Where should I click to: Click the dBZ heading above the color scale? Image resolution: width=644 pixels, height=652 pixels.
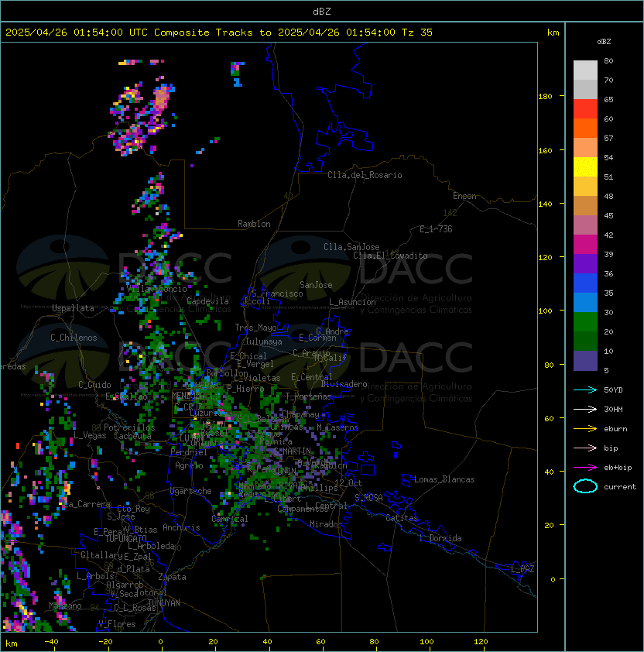[604, 42]
